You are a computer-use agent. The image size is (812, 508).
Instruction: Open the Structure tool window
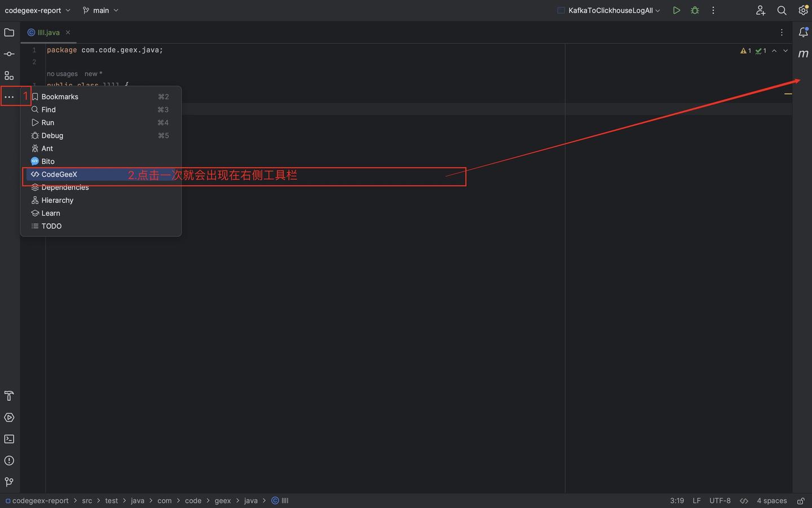(x=9, y=76)
